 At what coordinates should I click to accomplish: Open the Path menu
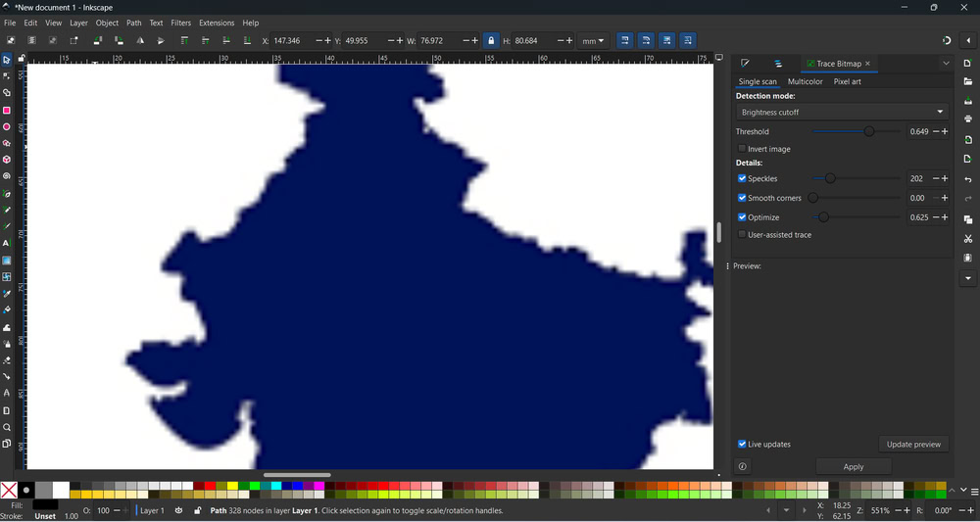tap(133, 24)
